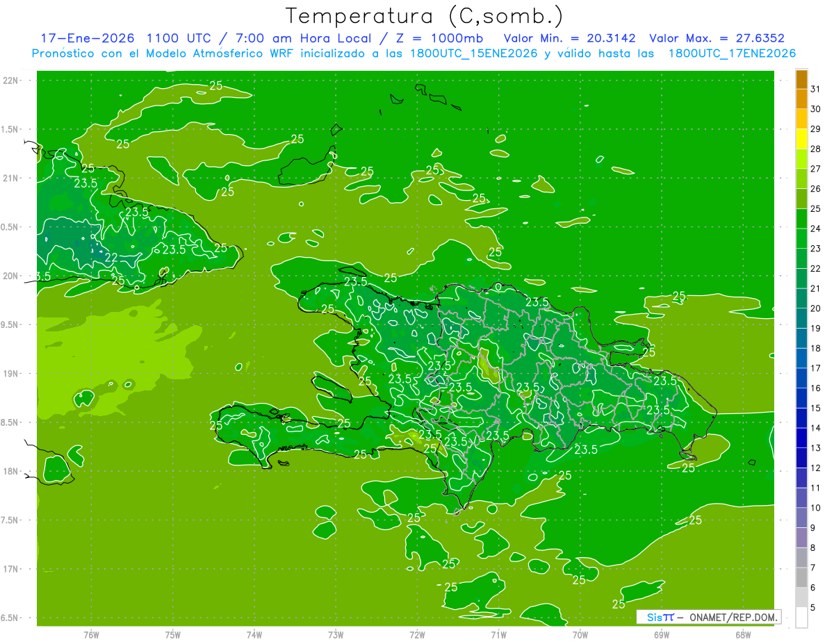
Task: Click the "22N" latitude axis label
Action: pos(10,81)
